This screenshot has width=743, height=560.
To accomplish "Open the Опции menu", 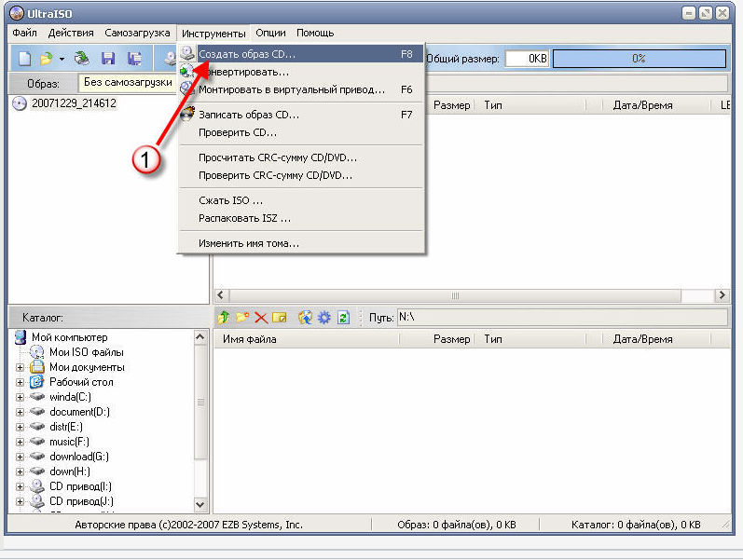I will (x=270, y=33).
